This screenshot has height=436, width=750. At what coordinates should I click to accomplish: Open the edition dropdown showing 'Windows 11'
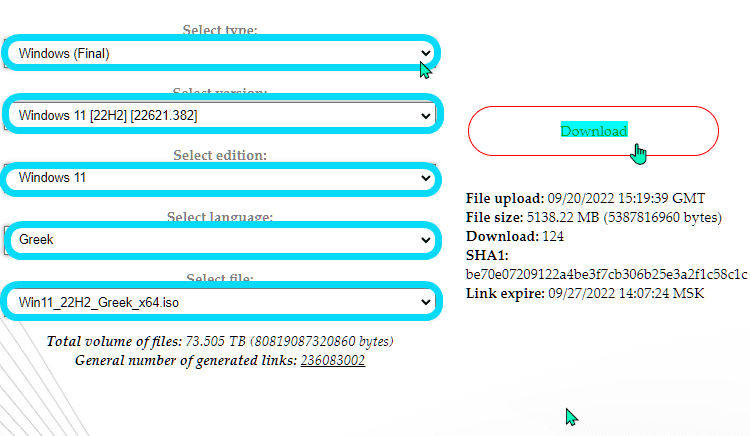(221, 178)
